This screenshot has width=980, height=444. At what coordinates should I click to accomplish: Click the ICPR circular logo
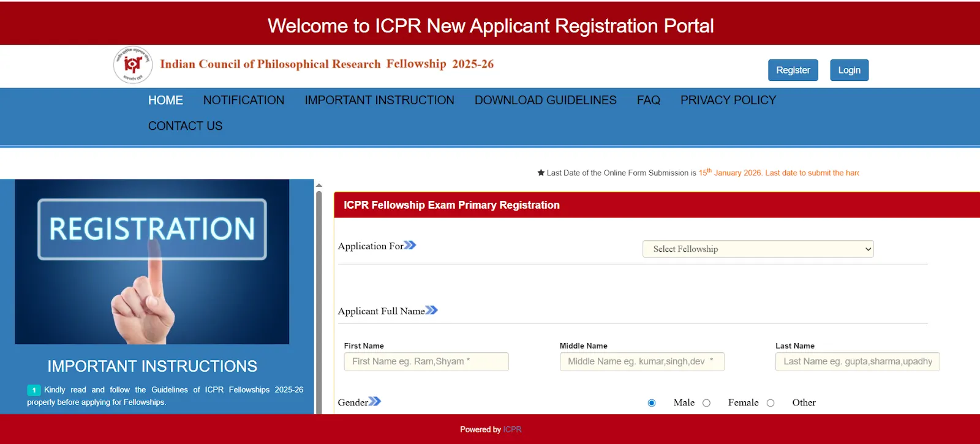coord(133,64)
